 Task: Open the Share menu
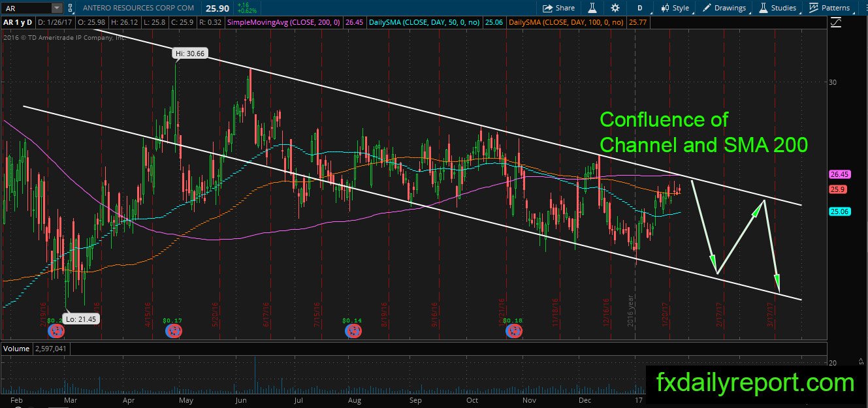(x=559, y=8)
